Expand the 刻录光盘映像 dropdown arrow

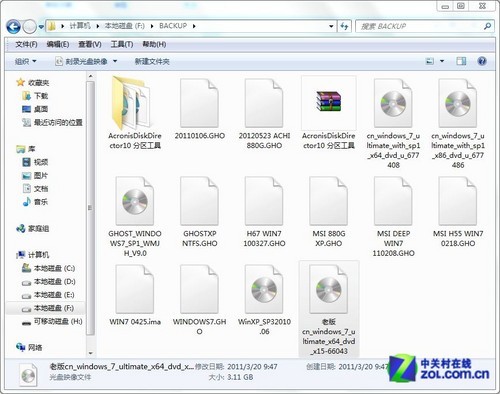pos(115,61)
